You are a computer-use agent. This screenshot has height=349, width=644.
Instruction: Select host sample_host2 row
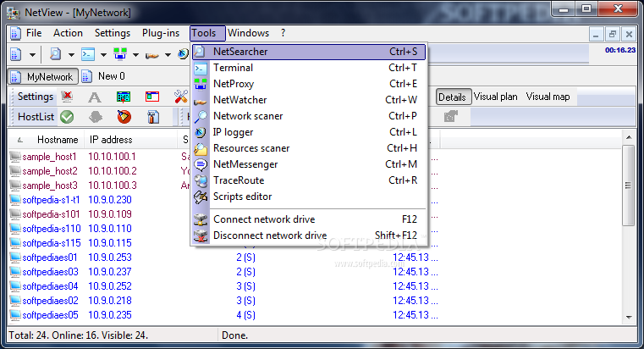point(50,171)
